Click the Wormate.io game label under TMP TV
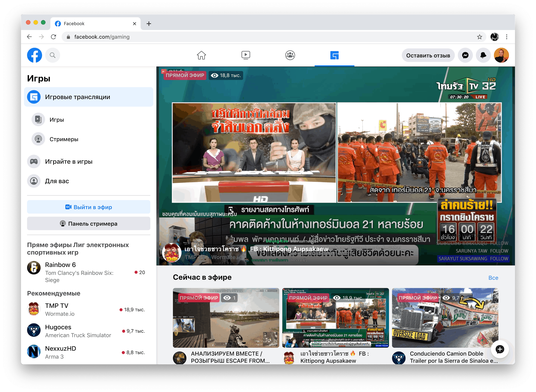 point(60,314)
